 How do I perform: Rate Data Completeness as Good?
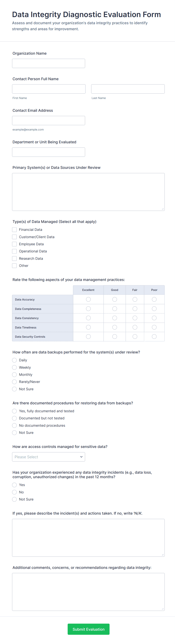click(115, 309)
